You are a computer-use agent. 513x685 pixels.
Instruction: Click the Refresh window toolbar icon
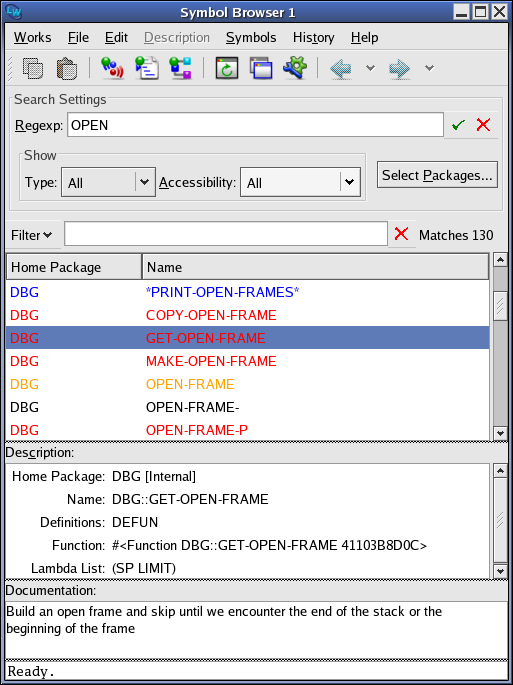click(x=227, y=68)
